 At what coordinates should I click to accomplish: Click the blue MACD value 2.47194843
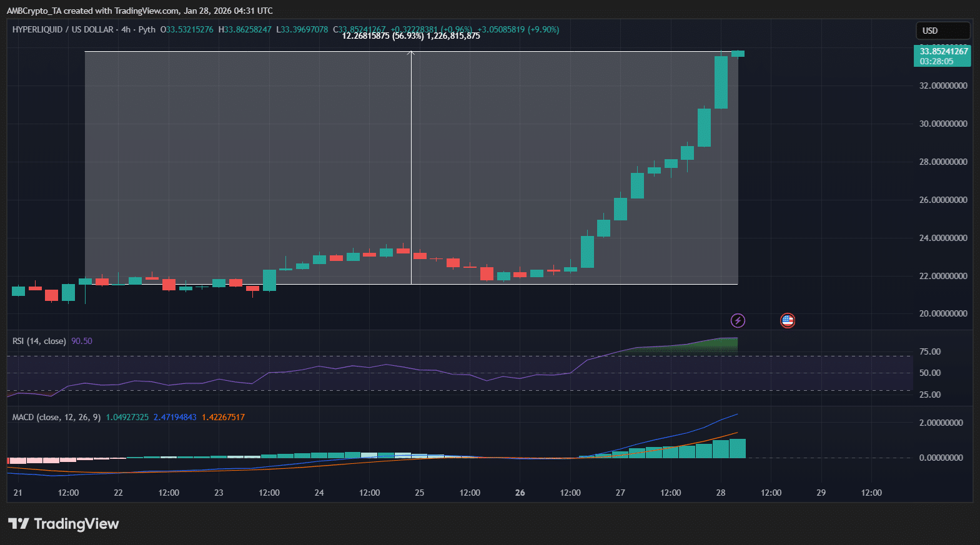(x=175, y=417)
